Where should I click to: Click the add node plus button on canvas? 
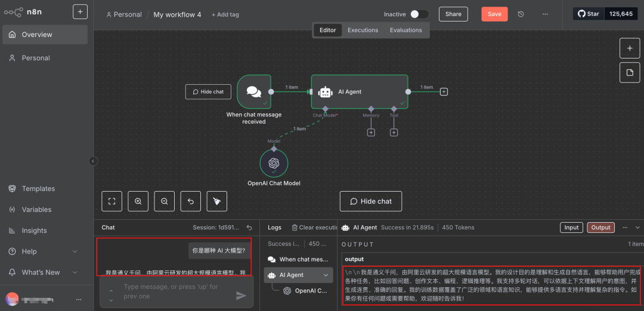coord(630,48)
